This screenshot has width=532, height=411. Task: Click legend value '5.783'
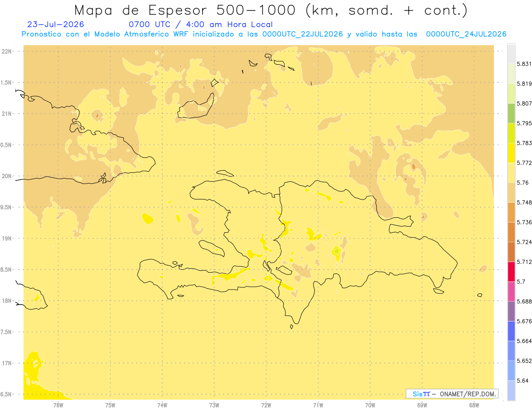tap(524, 143)
